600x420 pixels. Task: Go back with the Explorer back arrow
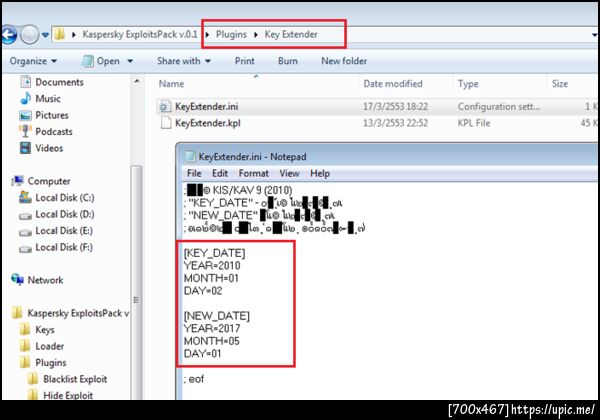point(8,35)
